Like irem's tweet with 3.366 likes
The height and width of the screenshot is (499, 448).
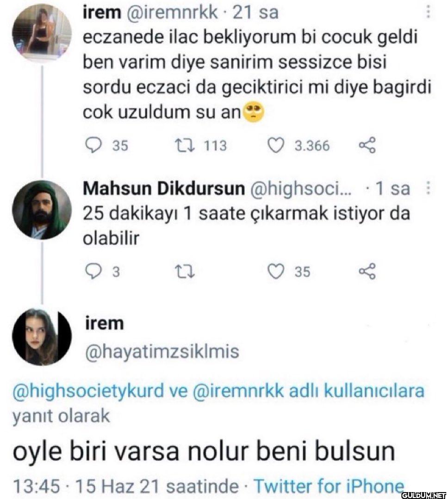click(276, 146)
